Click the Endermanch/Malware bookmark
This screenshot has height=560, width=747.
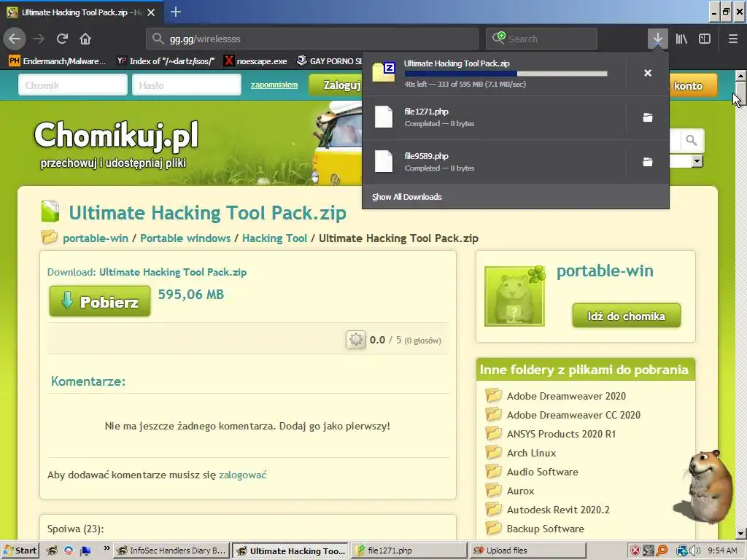tap(58, 61)
